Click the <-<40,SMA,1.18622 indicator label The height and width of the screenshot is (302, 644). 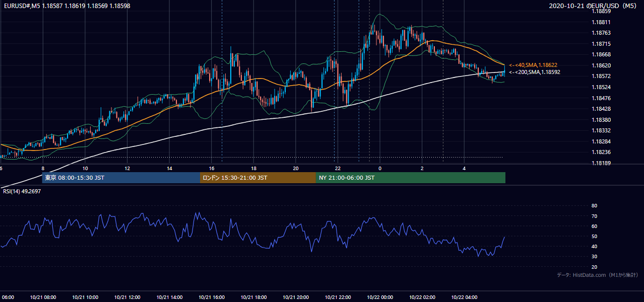[x=533, y=65]
